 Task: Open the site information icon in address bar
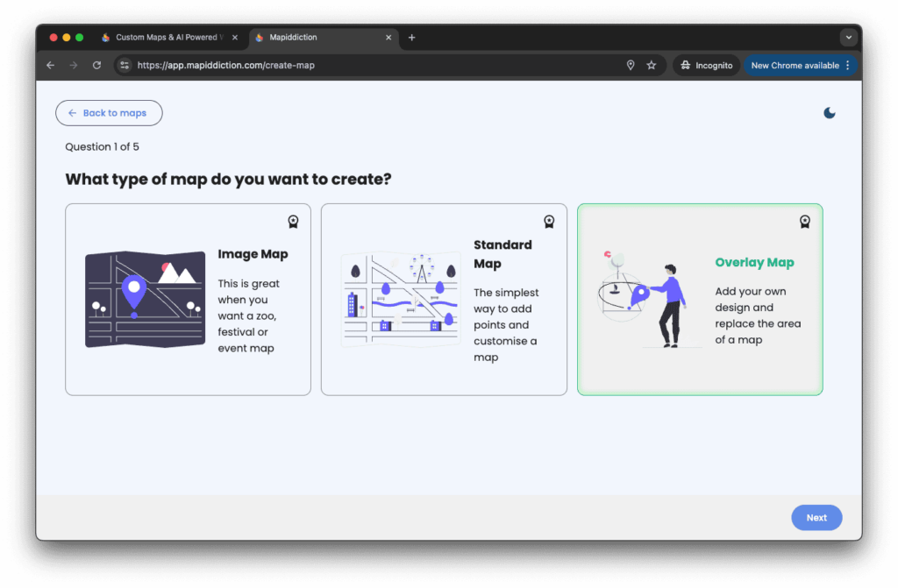point(125,66)
